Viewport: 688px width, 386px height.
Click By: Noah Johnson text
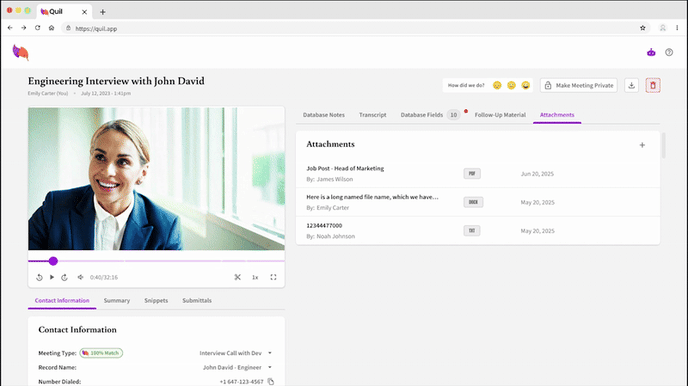pyautogui.click(x=330, y=236)
